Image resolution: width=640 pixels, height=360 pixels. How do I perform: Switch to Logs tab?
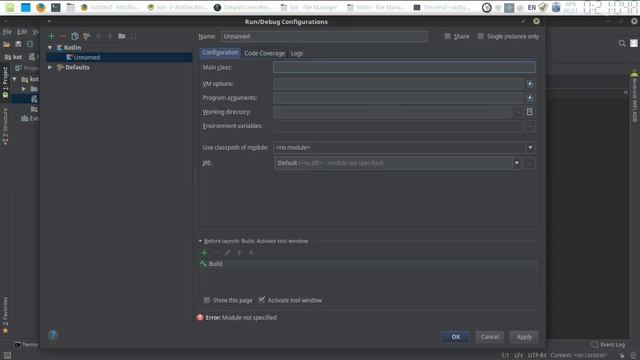(x=297, y=53)
